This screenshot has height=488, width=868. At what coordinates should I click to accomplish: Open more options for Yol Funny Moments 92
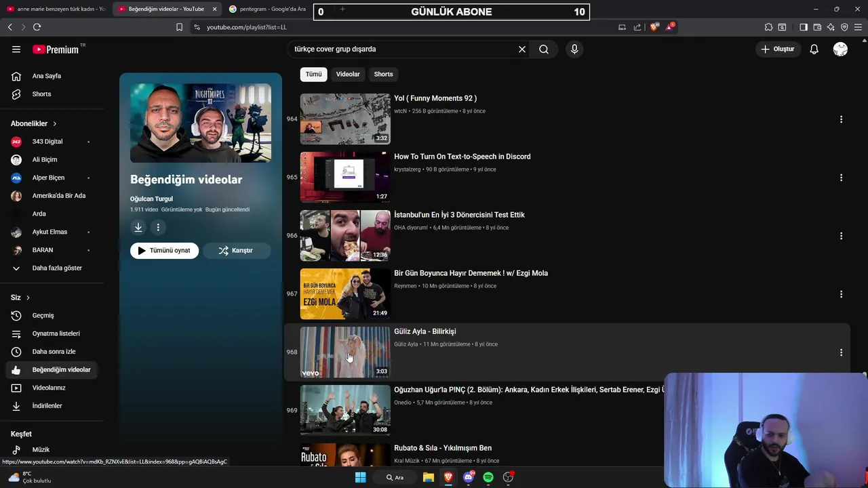(841, 119)
